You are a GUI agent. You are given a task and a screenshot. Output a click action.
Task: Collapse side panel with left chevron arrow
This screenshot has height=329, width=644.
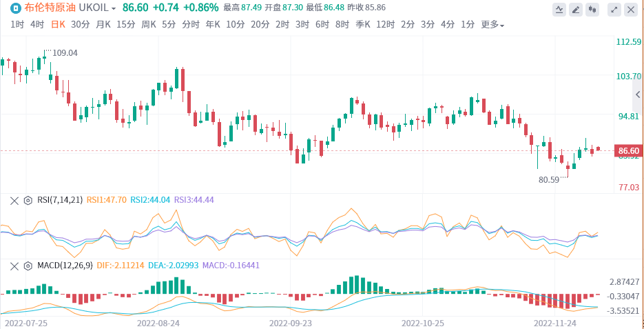click(x=638, y=94)
